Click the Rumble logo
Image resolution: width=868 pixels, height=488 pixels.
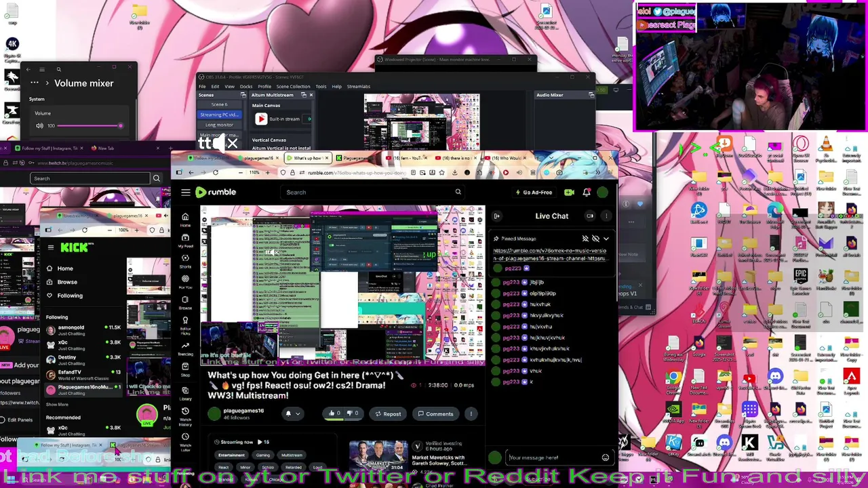pyautogui.click(x=216, y=192)
